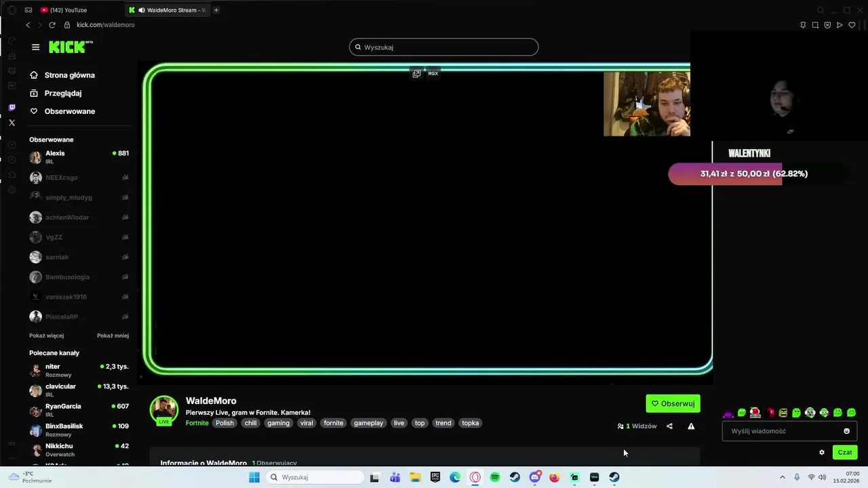The width and height of the screenshot is (868, 488).
Task: Open the Fortnite category link
Action: pyautogui.click(x=197, y=423)
